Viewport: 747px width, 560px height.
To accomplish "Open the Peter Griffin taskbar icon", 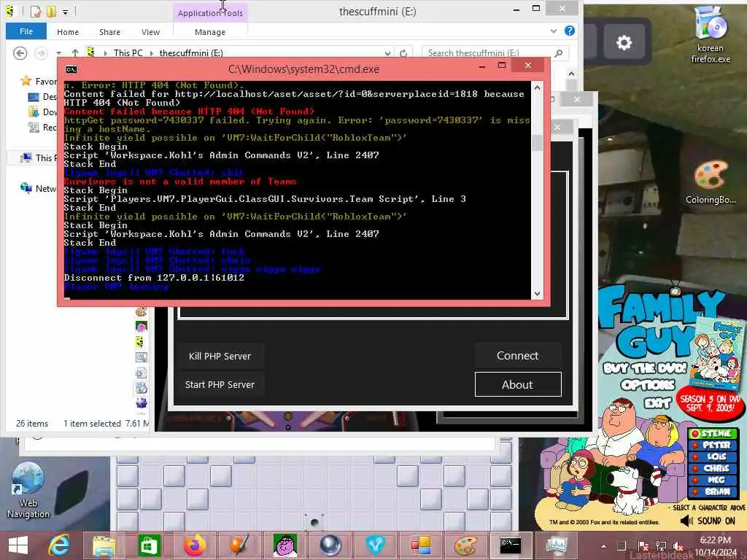I will pyautogui.click(x=285, y=545).
